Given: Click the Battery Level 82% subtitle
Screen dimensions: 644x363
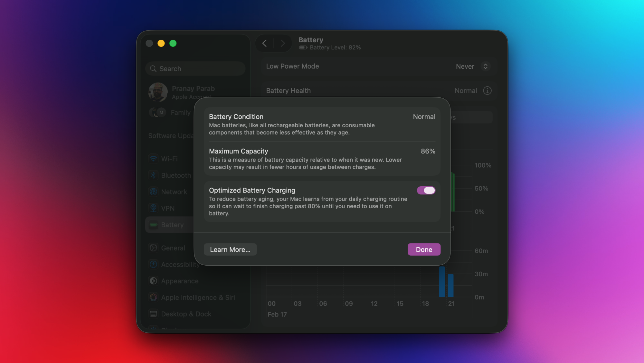Looking at the screenshot, I should tap(335, 47).
